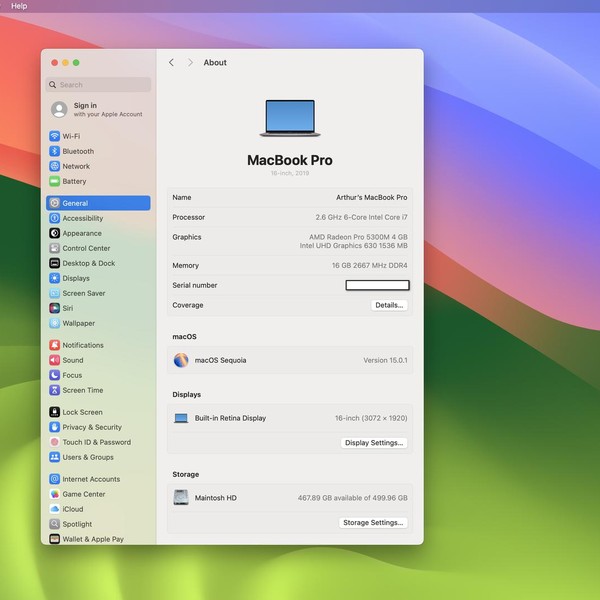This screenshot has width=600, height=600.
Task: Go back with the left chevron
Action: click(171, 62)
